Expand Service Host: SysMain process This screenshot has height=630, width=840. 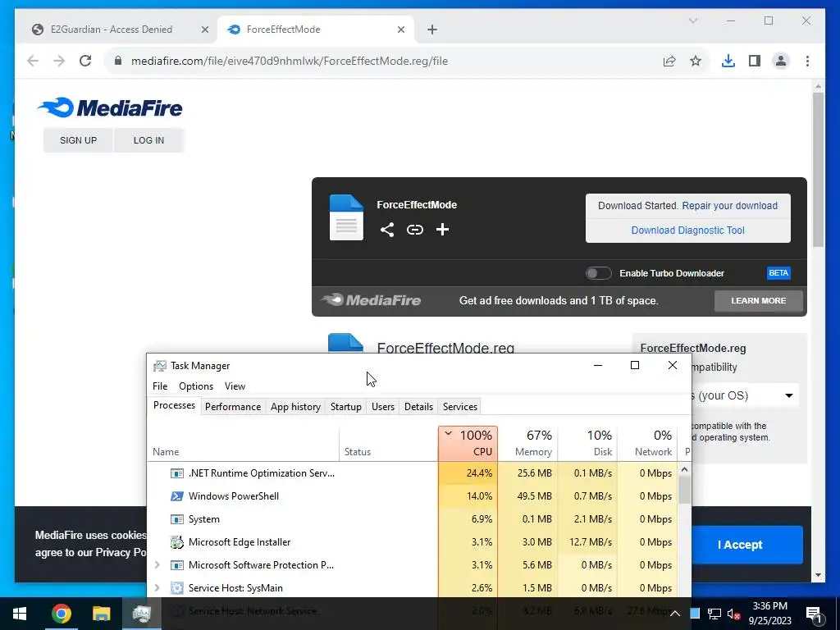[x=157, y=587]
